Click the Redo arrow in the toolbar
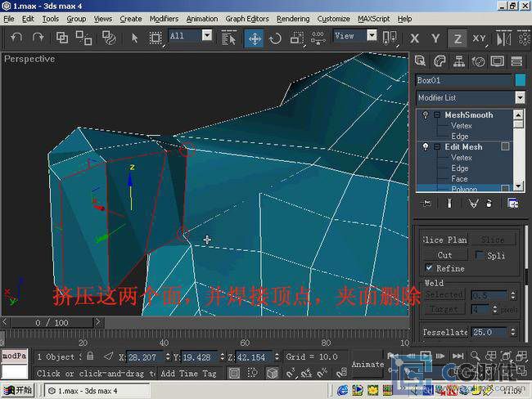Screen dimensions: 532x399 pos(38,38)
